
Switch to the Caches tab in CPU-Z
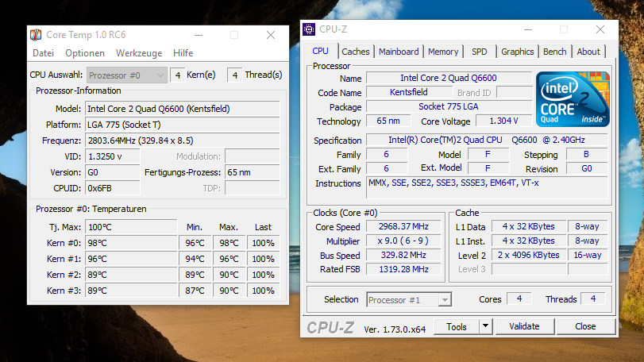click(356, 52)
